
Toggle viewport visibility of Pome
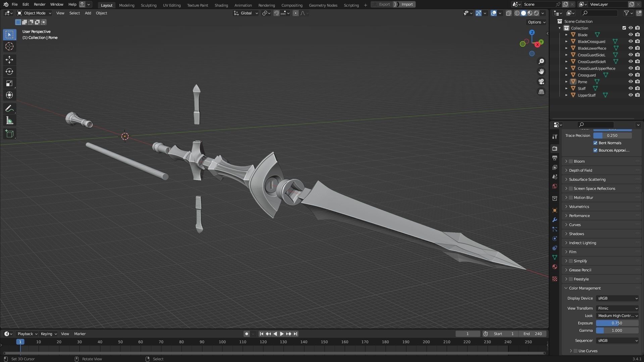[631, 82]
